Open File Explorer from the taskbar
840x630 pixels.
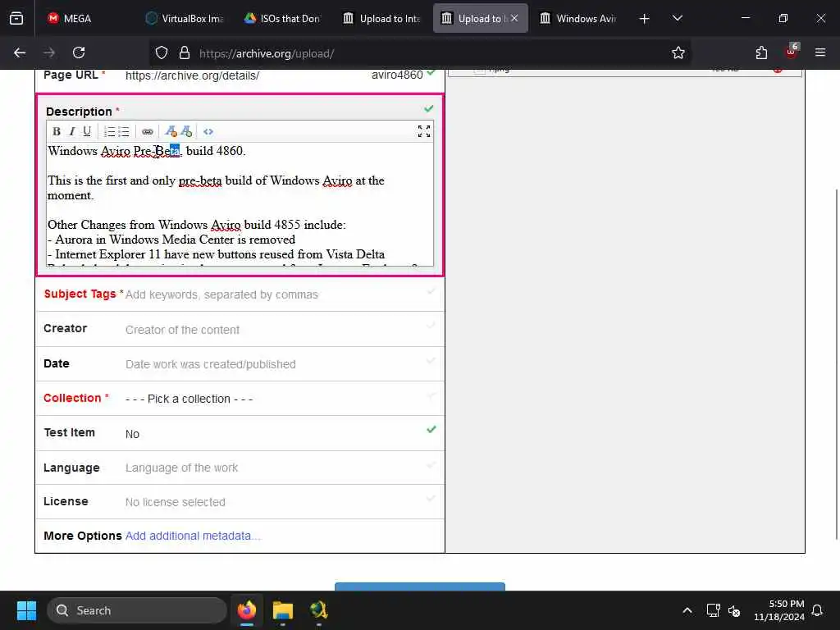pyautogui.click(x=282, y=610)
